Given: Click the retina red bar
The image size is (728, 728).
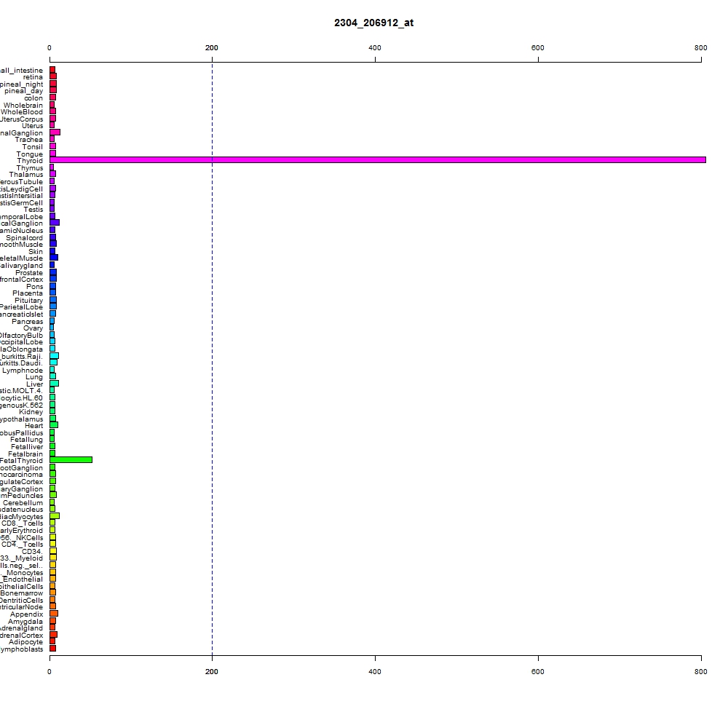Looking at the screenshot, I should tap(53, 76).
